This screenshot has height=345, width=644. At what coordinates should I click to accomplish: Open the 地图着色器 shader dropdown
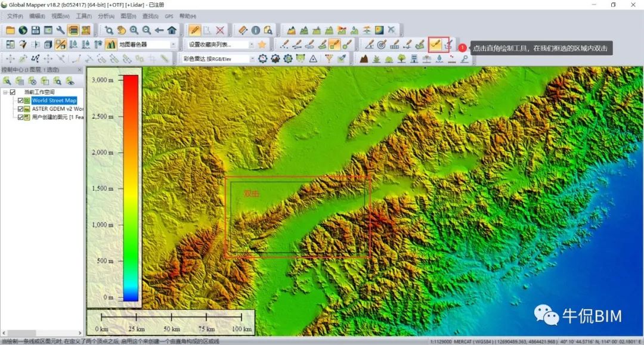click(174, 44)
